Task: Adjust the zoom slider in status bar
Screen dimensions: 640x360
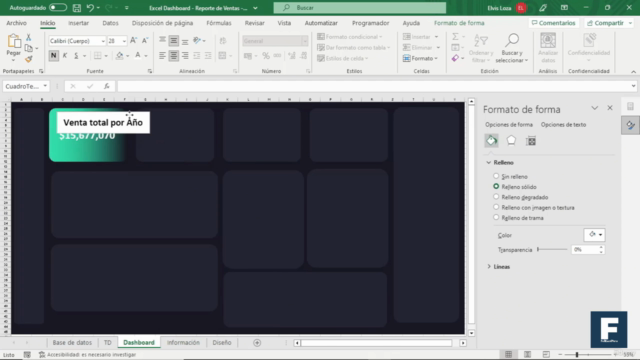Action: (577, 354)
